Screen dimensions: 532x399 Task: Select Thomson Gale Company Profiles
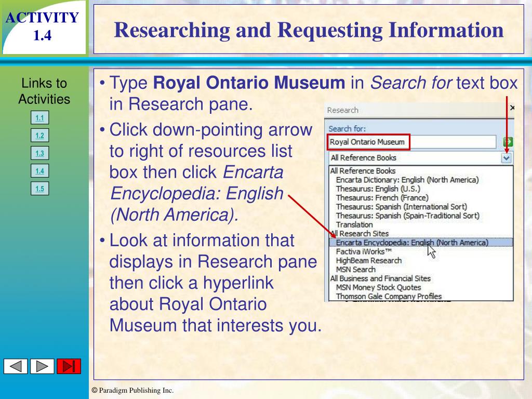(389, 296)
